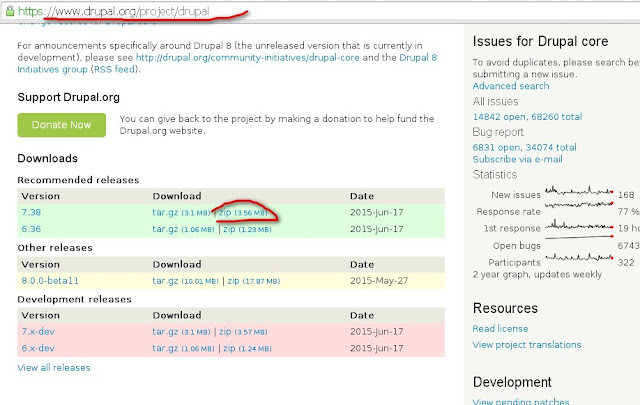Download the 7.38 zip (3.56 MB)

click(x=243, y=213)
